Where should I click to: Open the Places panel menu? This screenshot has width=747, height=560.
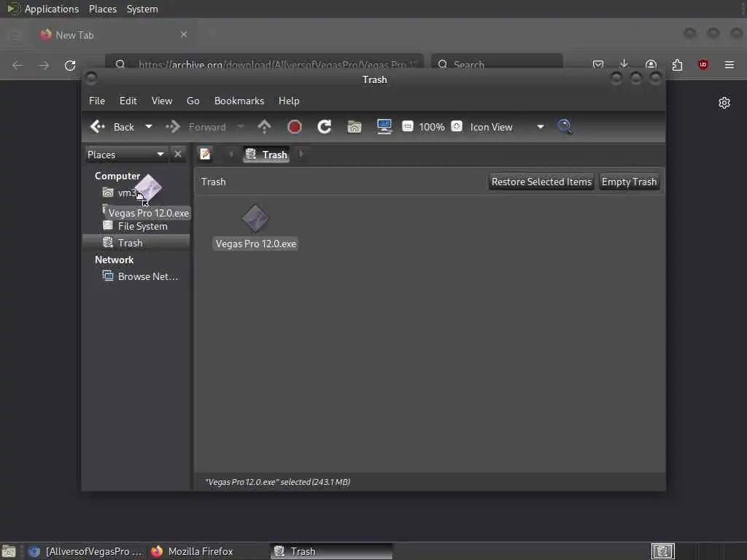pos(102,9)
